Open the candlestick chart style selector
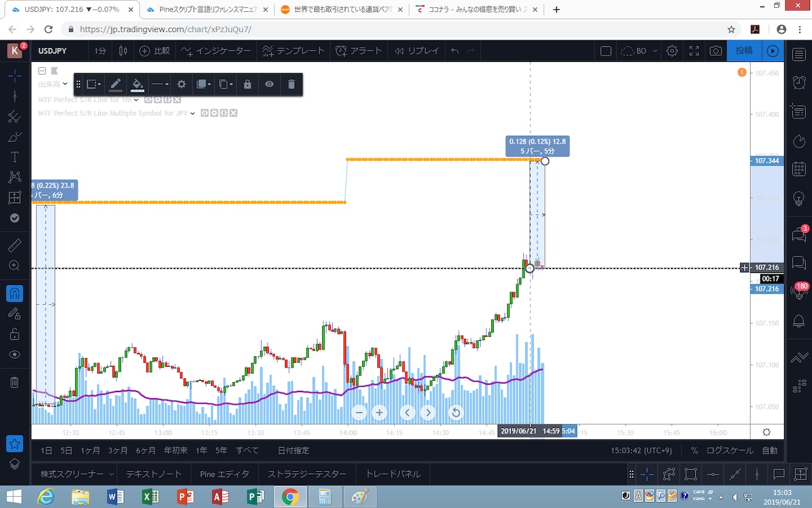This screenshot has height=508, width=812. click(123, 51)
